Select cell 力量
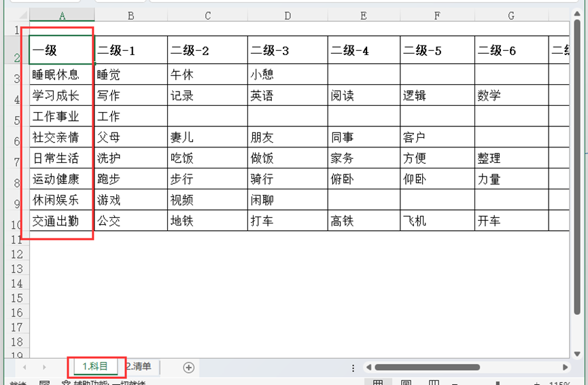 pos(511,179)
